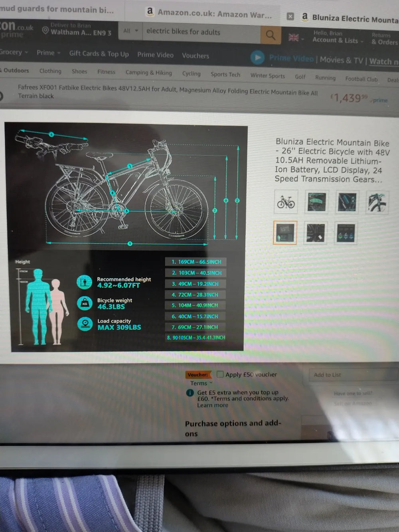Open the All search category dropdown
The width and height of the screenshot is (399, 532).
[x=131, y=31]
